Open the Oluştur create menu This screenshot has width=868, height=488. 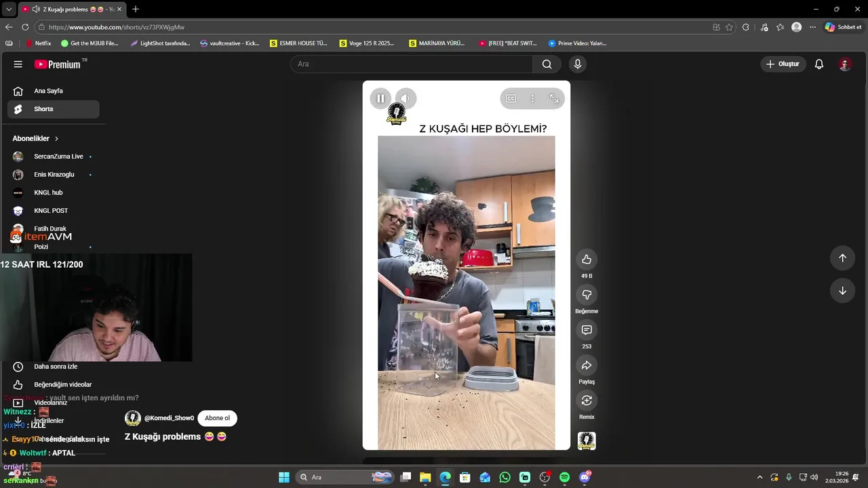(783, 64)
